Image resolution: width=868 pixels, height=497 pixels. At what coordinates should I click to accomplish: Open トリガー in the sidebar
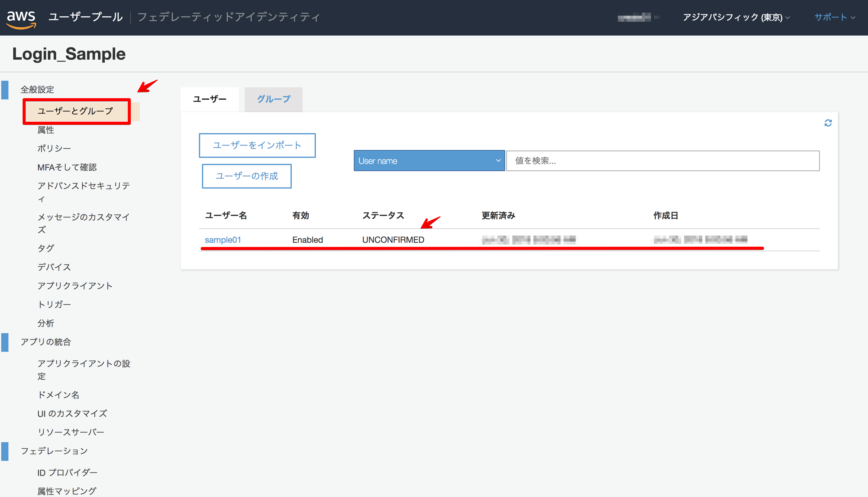(54, 305)
